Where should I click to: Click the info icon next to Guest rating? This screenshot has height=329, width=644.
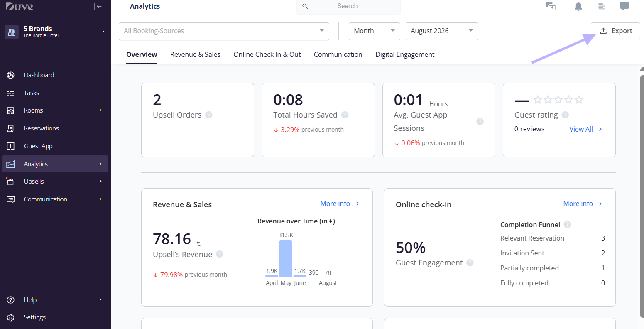pyautogui.click(x=565, y=115)
